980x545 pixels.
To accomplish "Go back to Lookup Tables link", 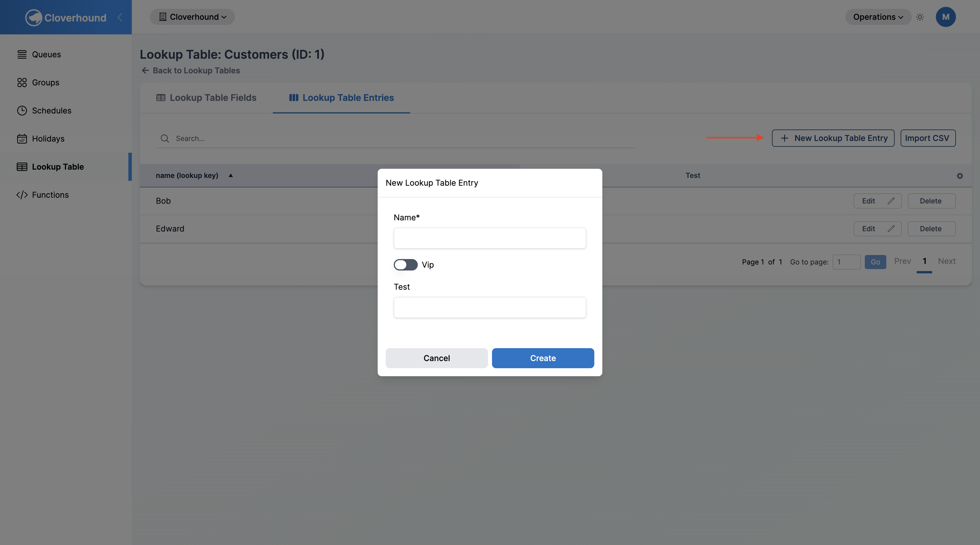I will click(x=191, y=70).
